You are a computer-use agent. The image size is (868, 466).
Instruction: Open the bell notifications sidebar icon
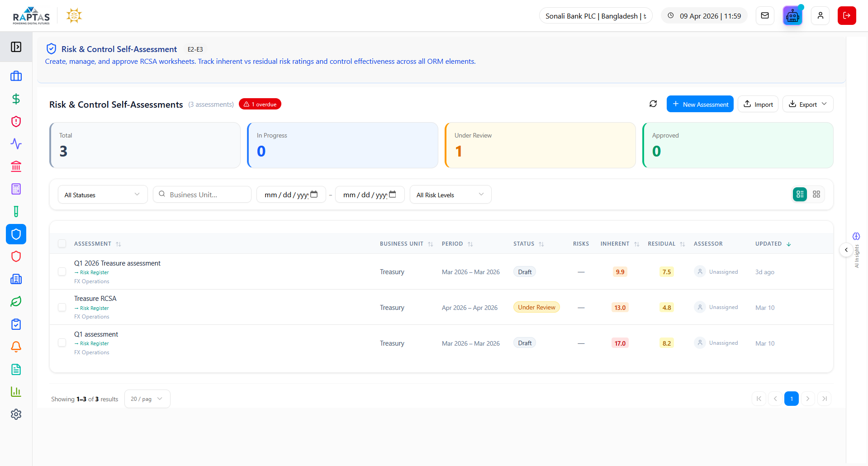pos(16,347)
